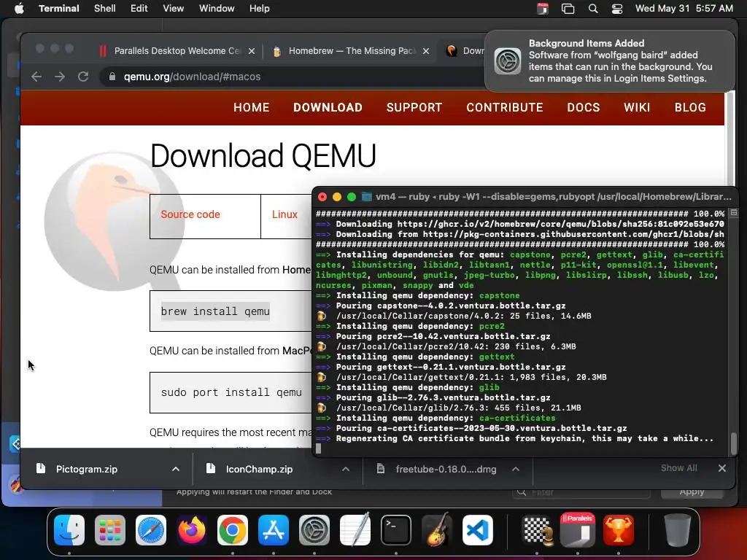
Task: Click Show All downloads
Action: [679, 468]
